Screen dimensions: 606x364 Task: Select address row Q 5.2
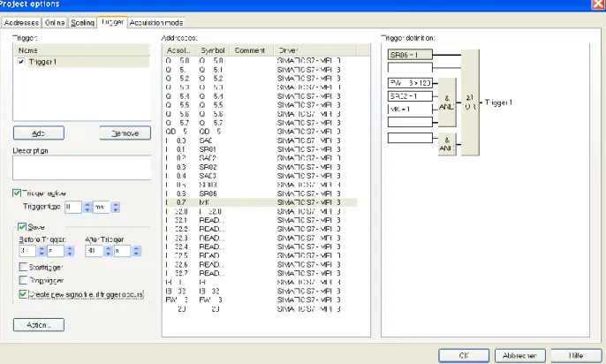tap(260, 79)
